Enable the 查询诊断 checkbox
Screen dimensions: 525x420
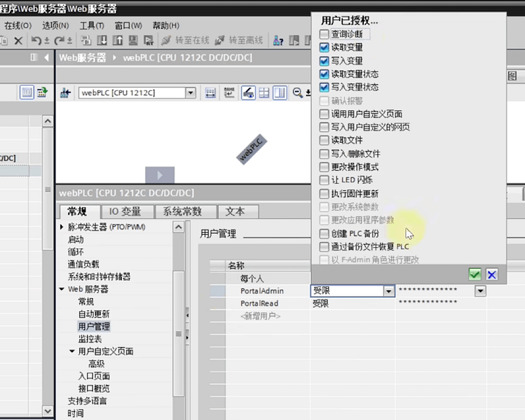(325, 34)
